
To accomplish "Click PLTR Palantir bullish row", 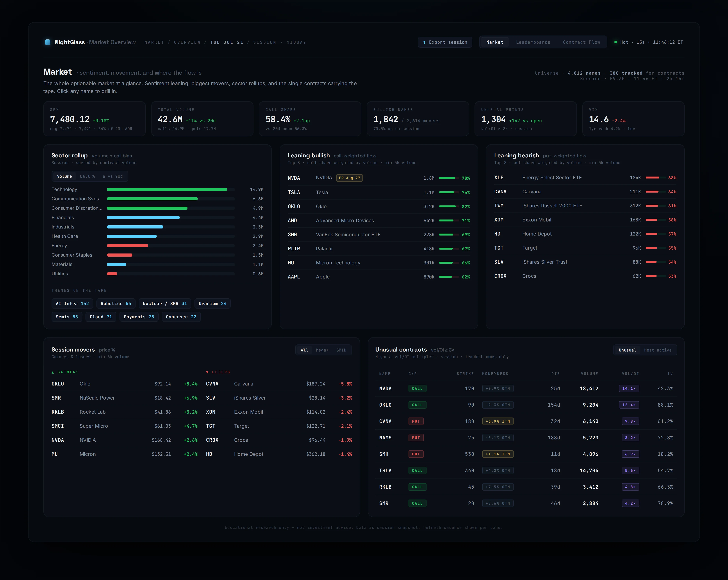I will point(378,248).
